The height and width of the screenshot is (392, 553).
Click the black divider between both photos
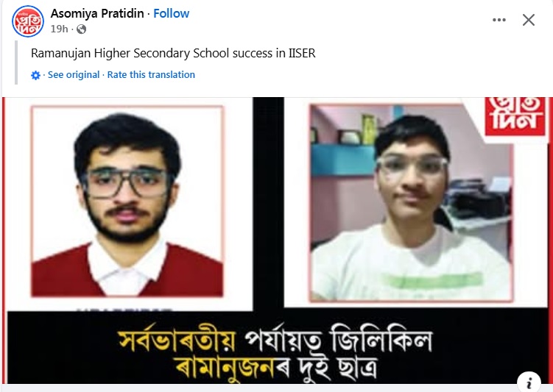pos(268,202)
